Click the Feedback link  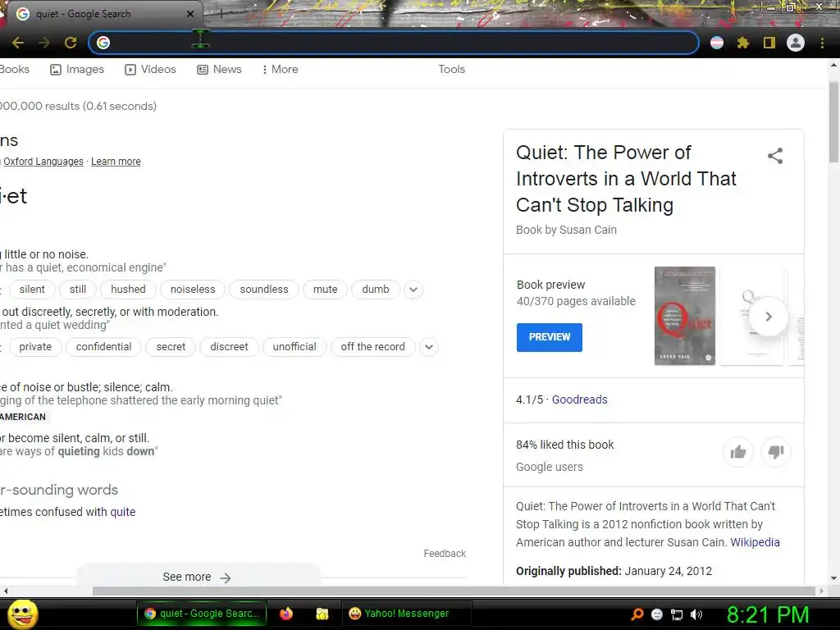tap(445, 554)
